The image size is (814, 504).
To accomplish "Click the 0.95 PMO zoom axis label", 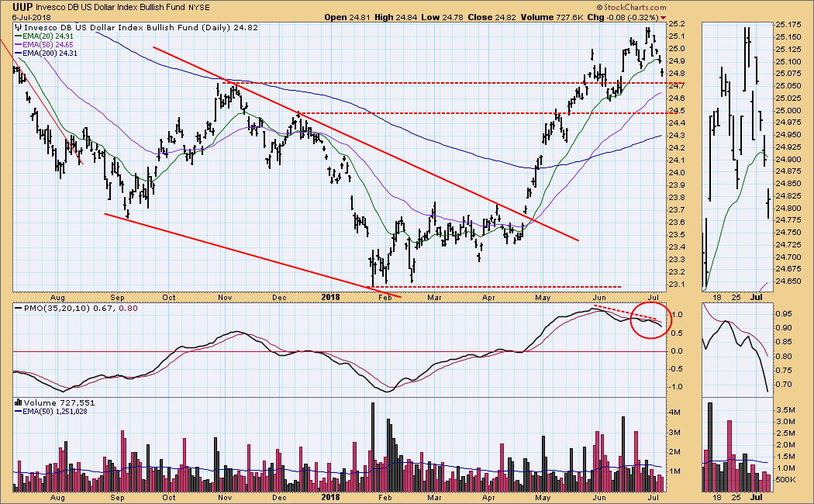I will click(x=783, y=313).
